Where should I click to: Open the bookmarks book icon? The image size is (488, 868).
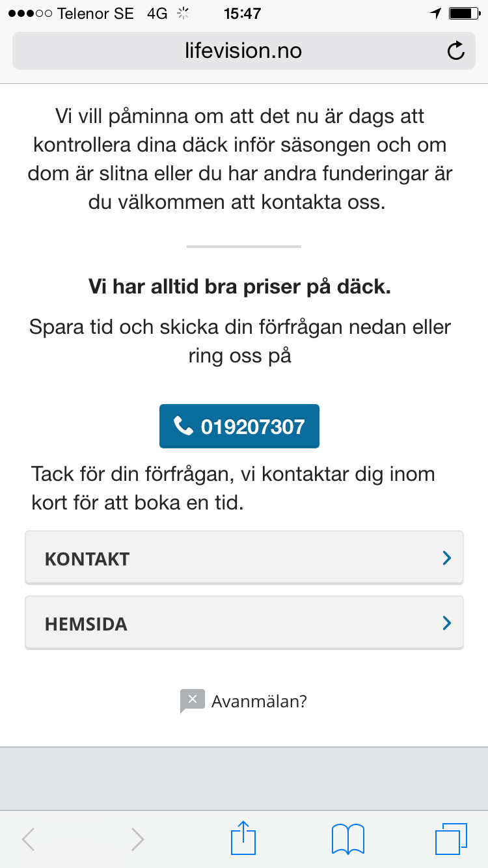tap(348, 839)
